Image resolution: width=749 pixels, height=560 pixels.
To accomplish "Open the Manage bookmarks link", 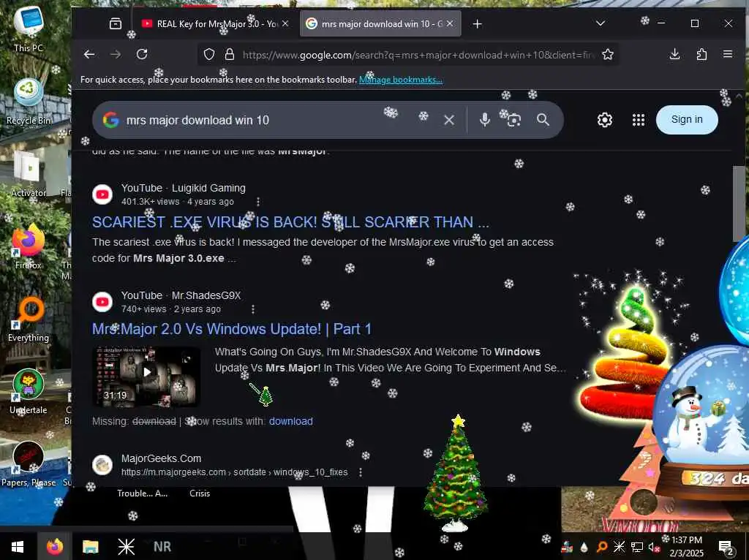I will pyautogui.click(x=400, y=80).
